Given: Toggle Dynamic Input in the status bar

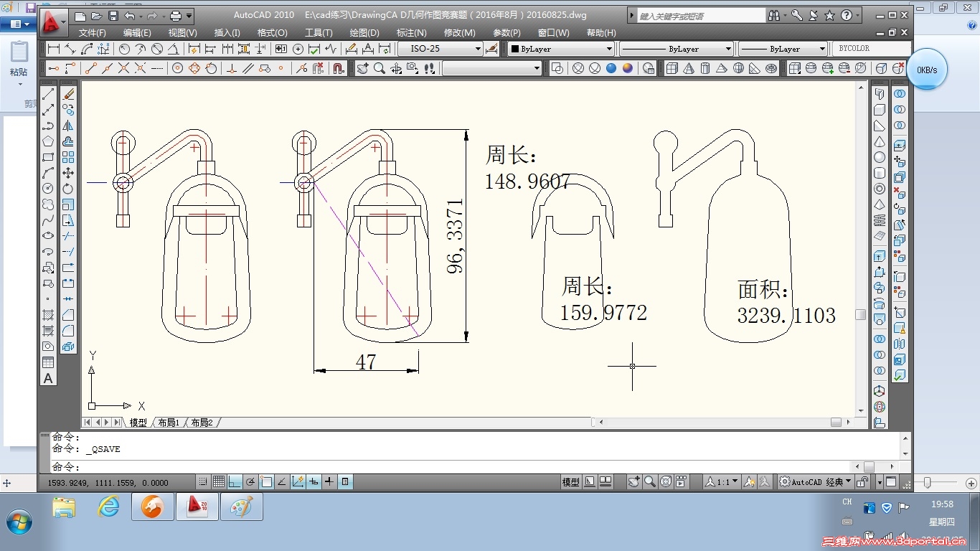Looking at the screenshot, I should [314, 482].
